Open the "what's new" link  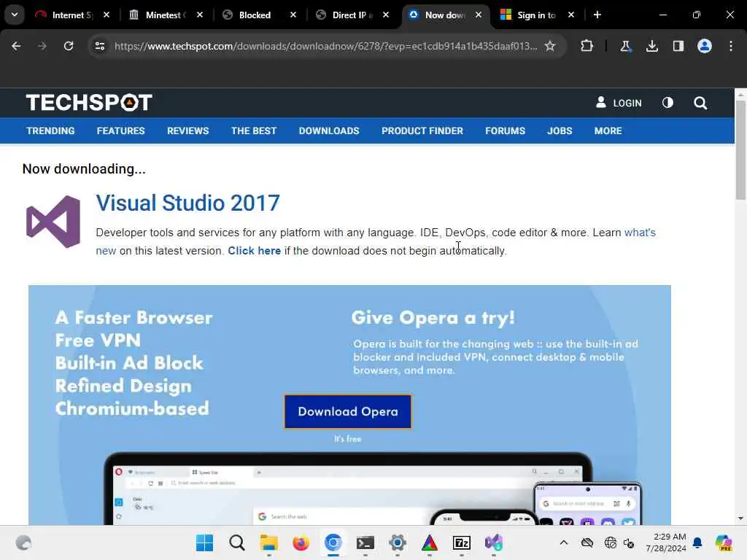pos(640,233)
